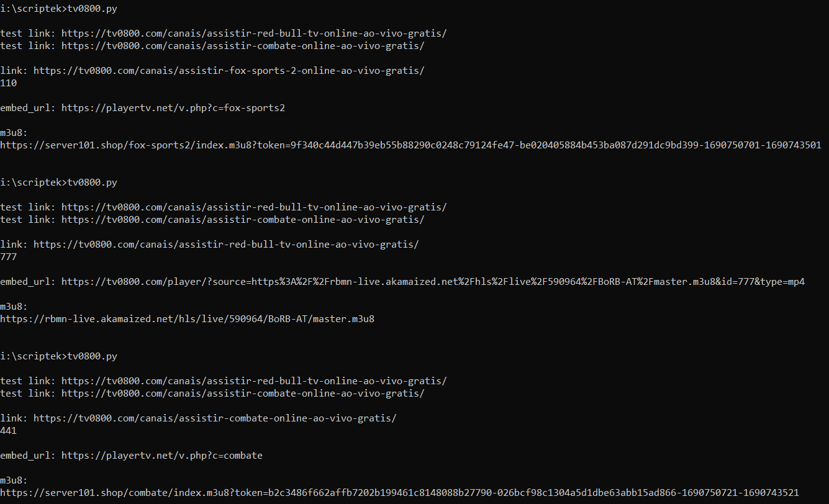Click the second tv0800.py command prompt line

[59, 182]
